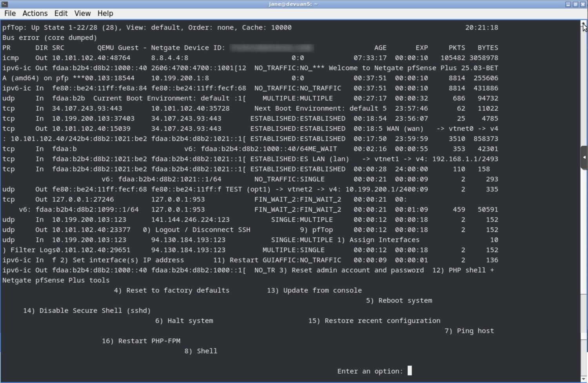The width and height of the screenshot is (588, 383).
Task: Click the terminal icon in the title bar
Action: pyautogui.click(x=4, y=4)
